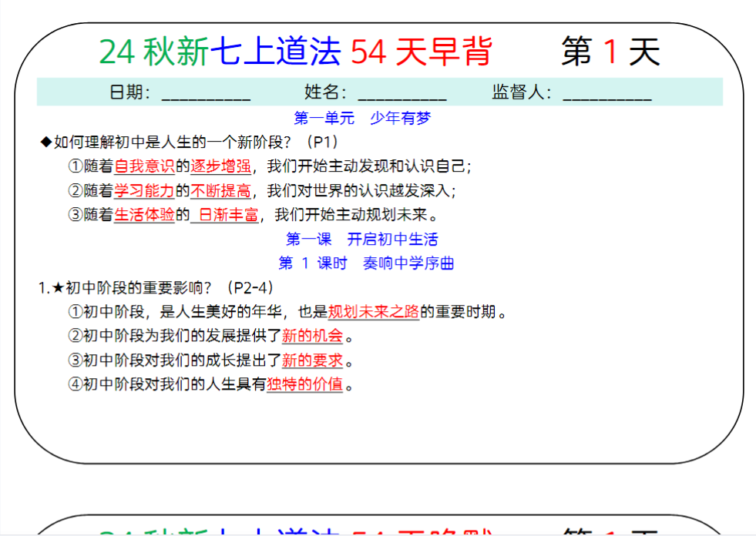This screenshot has width=756, height=536.
Task: Click the ◆ diamond question marker
Action: 48,142
